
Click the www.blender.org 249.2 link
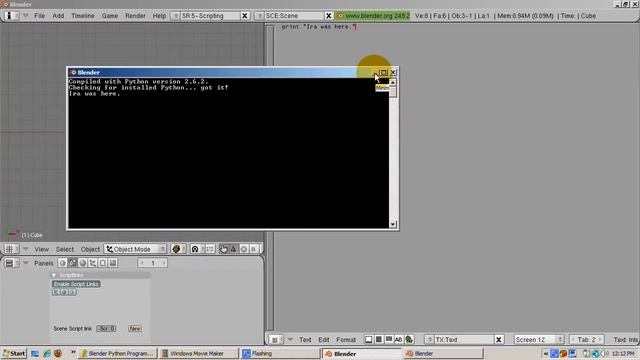click(373, 16)
